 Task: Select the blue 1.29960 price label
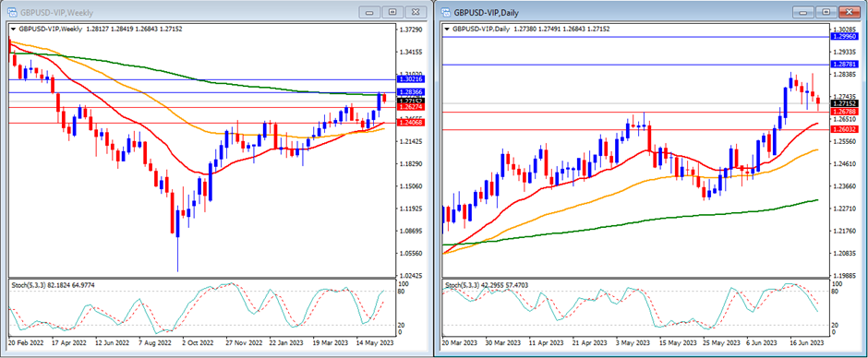coord(844,37)
